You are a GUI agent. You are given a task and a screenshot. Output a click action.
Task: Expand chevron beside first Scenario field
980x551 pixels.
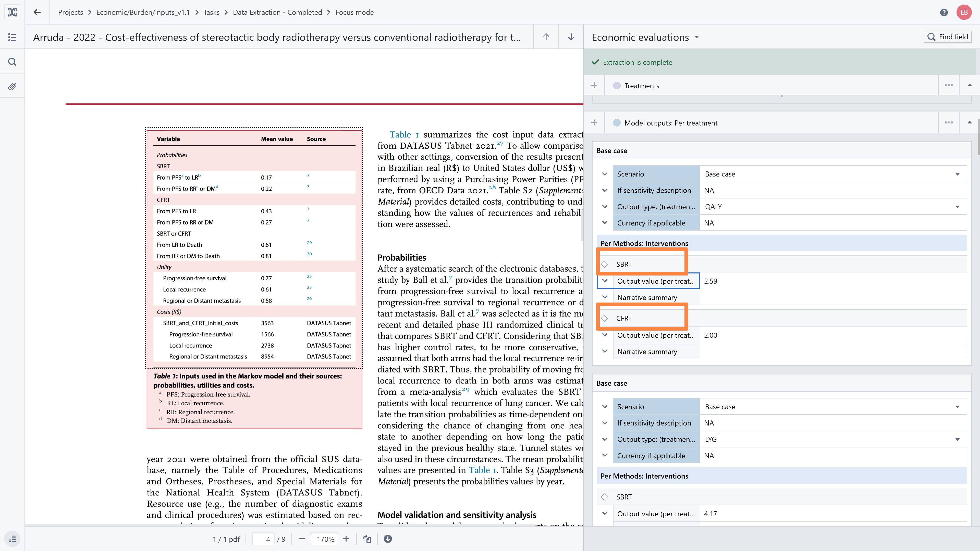(x=605, y=174)
